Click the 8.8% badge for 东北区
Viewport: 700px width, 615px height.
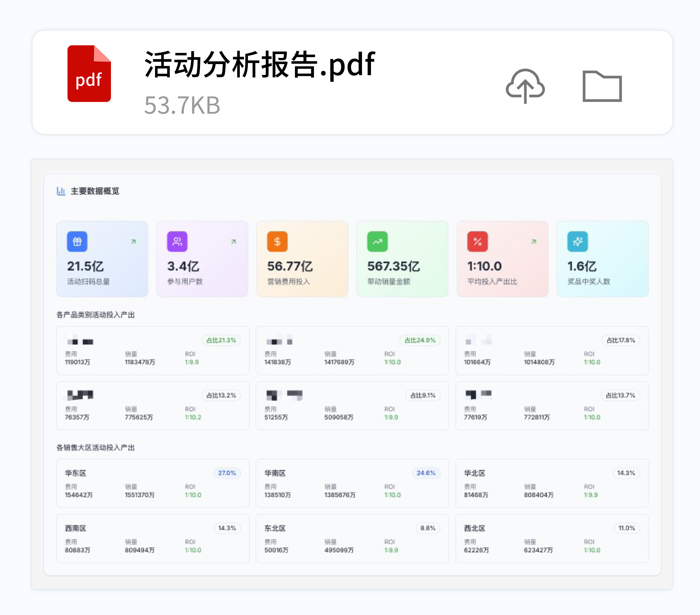coord(428,528)
